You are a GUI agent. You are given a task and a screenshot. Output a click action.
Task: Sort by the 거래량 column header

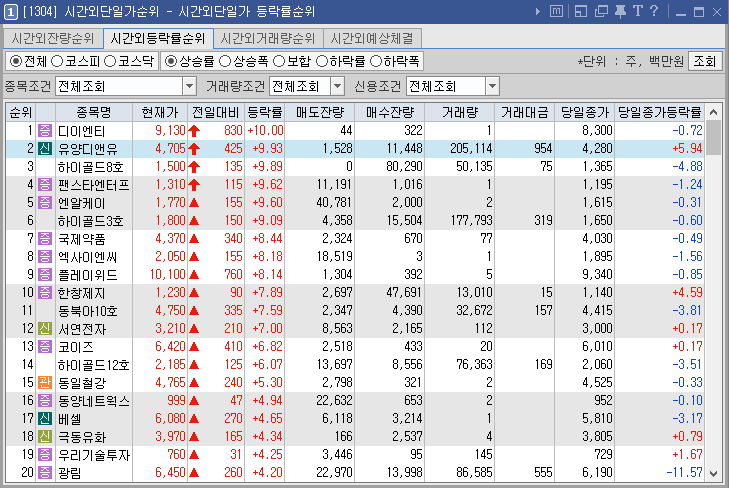[x=459, y=112]
